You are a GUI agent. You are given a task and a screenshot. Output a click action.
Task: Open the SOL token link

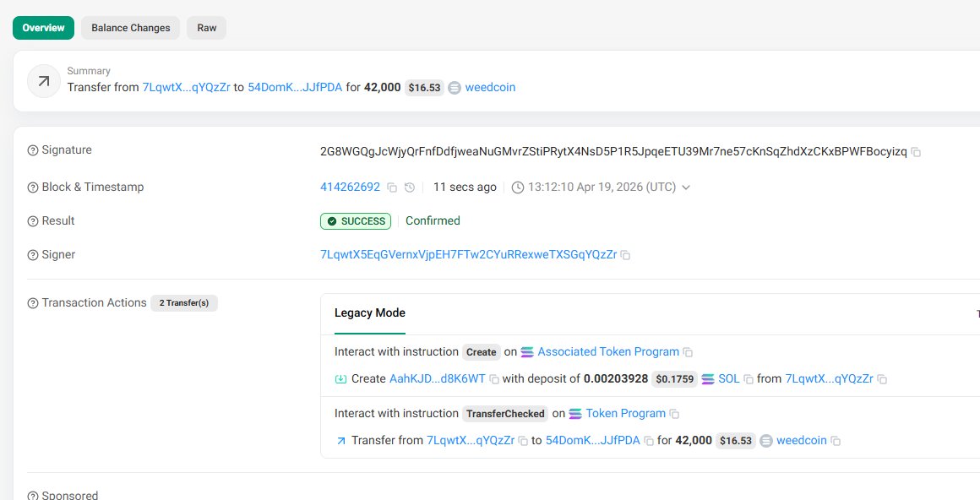[729, 378]
